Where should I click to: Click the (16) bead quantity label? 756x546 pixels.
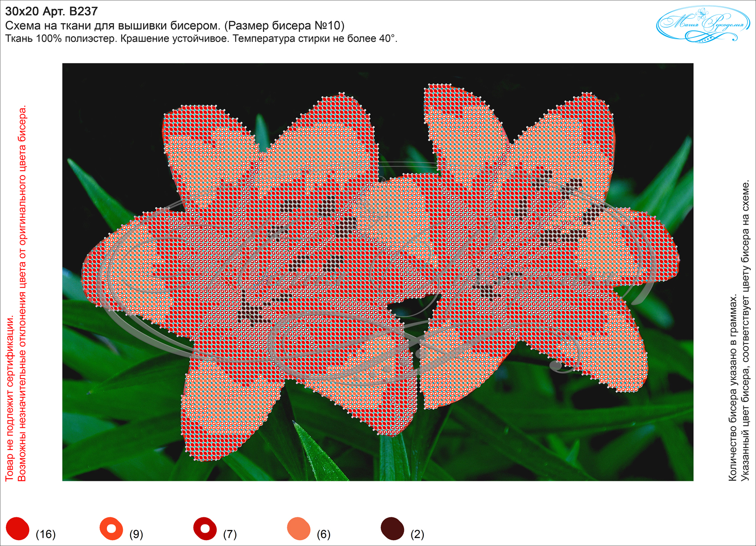pos(46,534)
